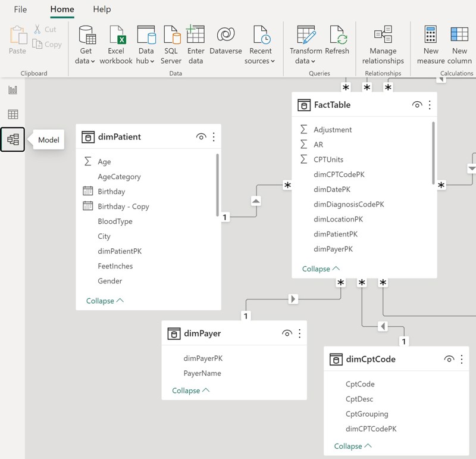The image size is (476, 459).
Task: Collapse the dimCptCode table
Action: pyautogui.click(x=353, y=446)
